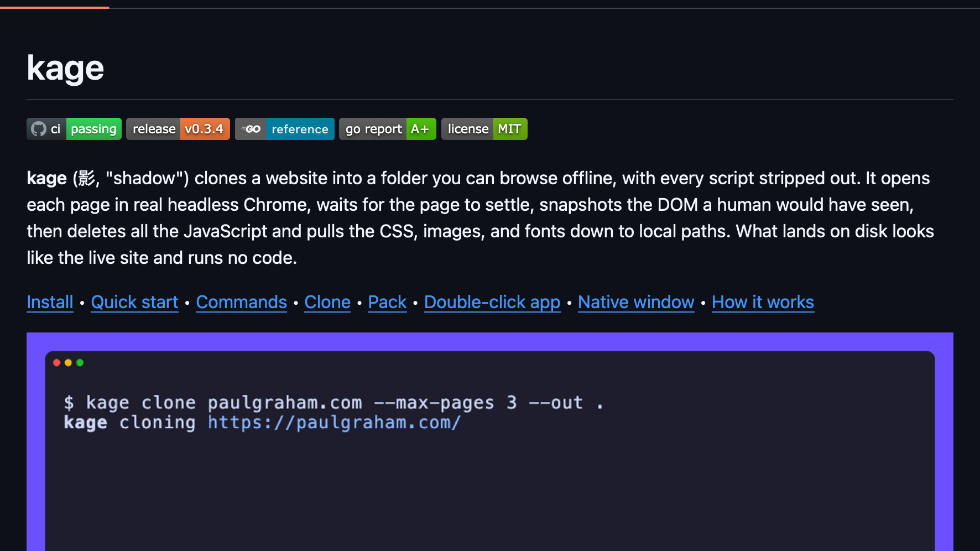
Task: Select the terminal command line 'kage clone paulgraham.com'
Action: [x=224, y=403]
